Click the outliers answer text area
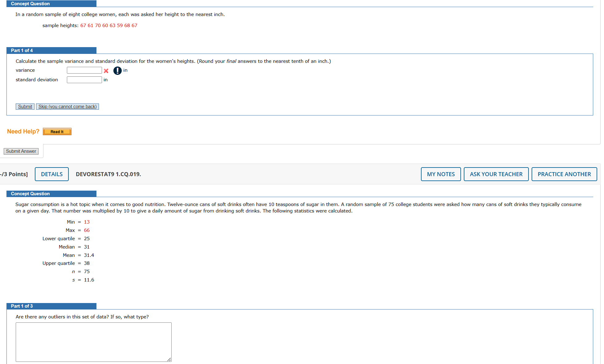Viewport: 604px width, 364px height. click(x=93, y=342)
